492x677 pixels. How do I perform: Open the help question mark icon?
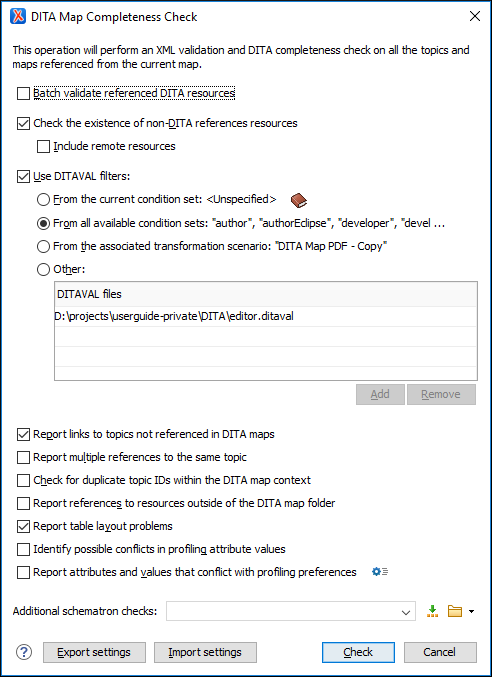(x=24, y=652)
